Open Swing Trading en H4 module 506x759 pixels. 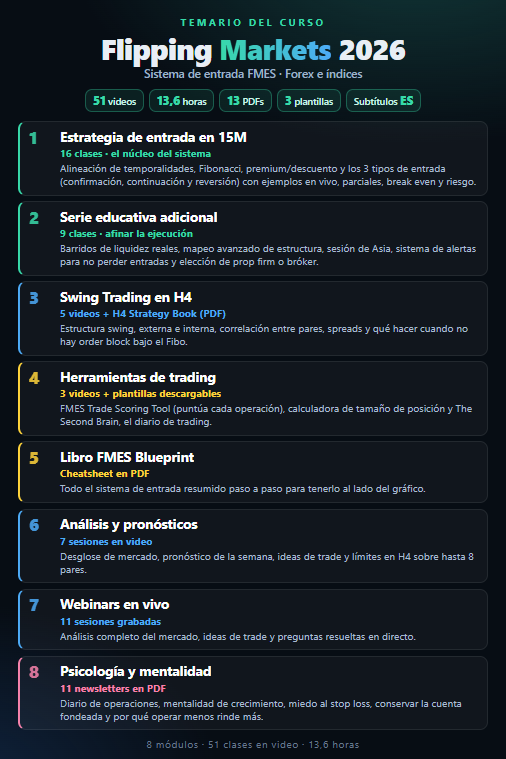point(253,319)
